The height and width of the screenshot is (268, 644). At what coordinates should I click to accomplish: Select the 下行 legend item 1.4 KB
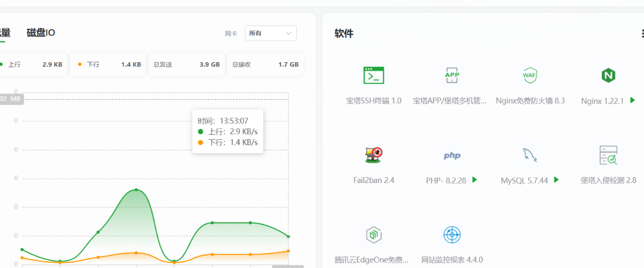[108, 64]
